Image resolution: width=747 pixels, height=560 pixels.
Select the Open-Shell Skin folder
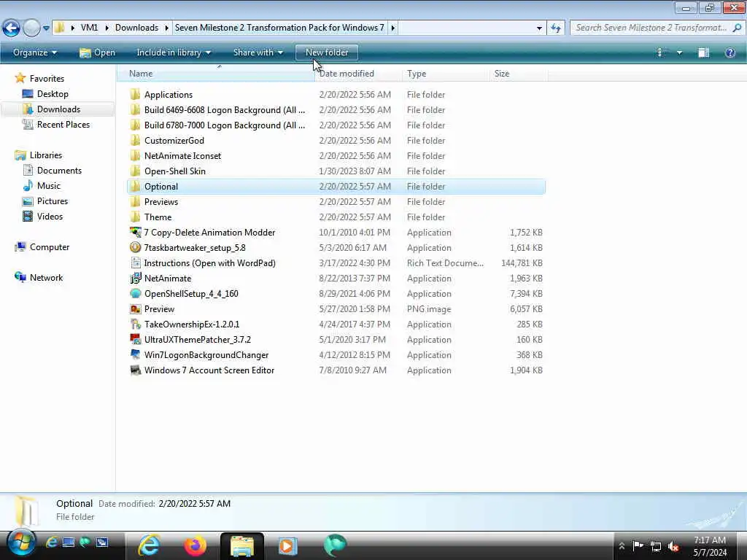coord(336,171)
